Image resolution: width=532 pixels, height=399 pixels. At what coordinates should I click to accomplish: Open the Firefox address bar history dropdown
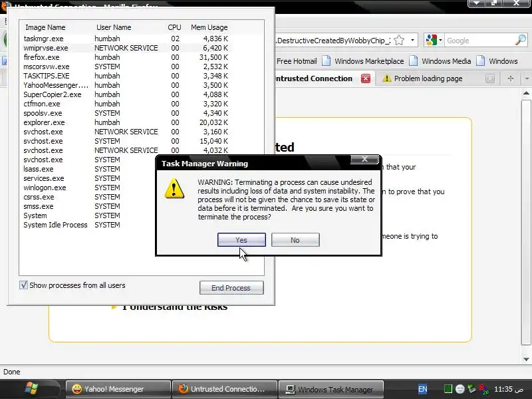(412, 41)
